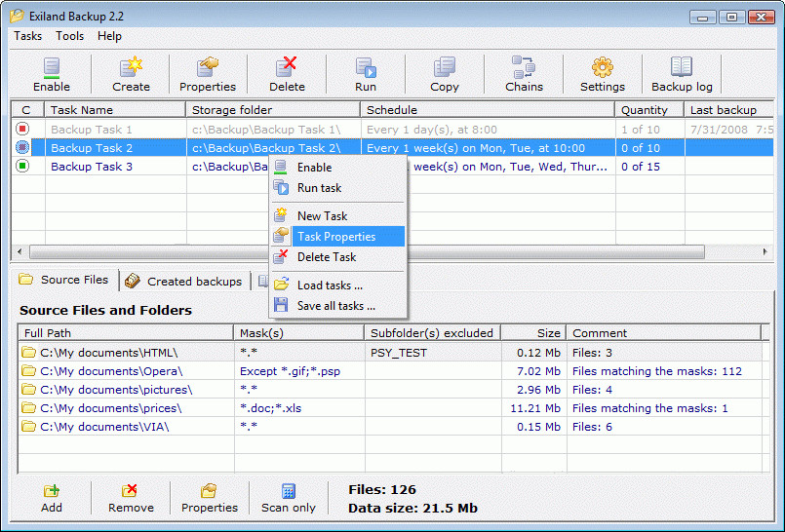Image resolution: width=785 pixels, height=532 pixels.
Task: Click the Copy toolbar icon
Action: [x=444, y=67]
